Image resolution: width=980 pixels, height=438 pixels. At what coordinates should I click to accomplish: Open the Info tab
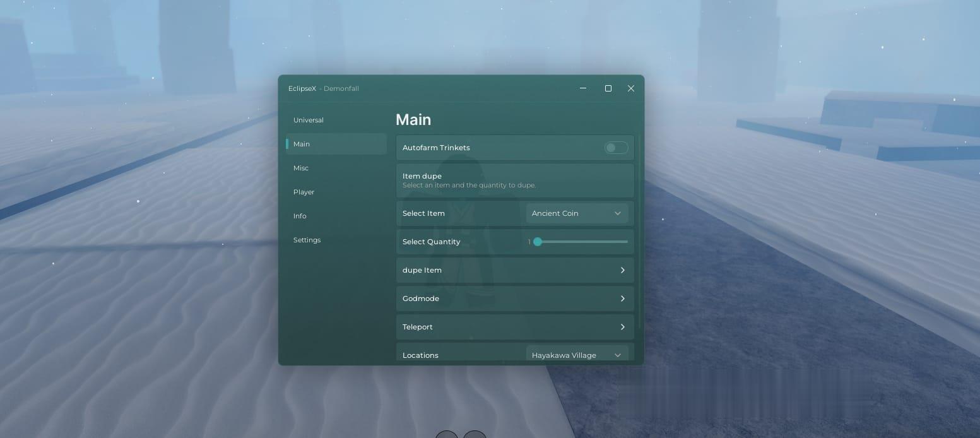click(300, 216)
